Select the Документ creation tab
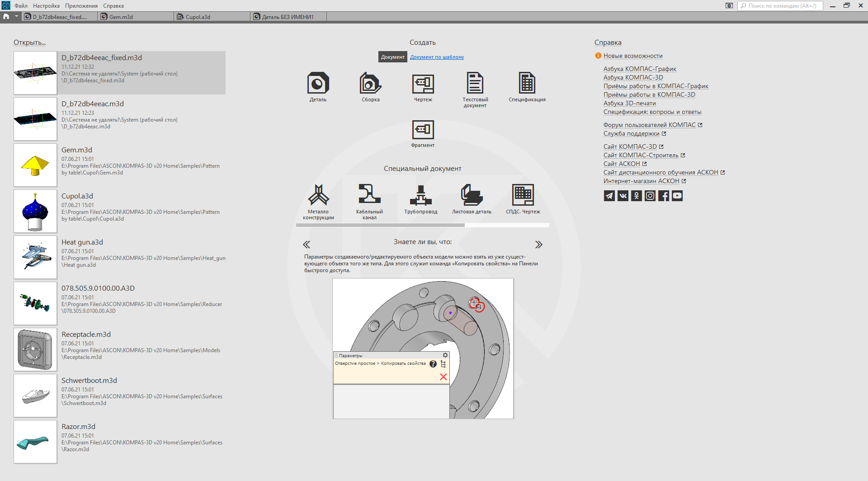 pyautogui.click(x=392, y=57)
